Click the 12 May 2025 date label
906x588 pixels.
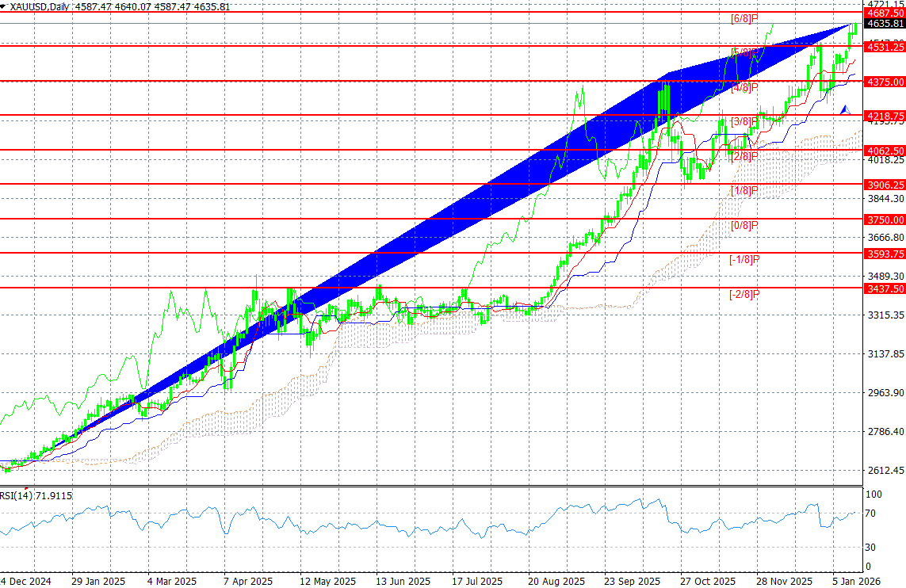pos(327,581)
